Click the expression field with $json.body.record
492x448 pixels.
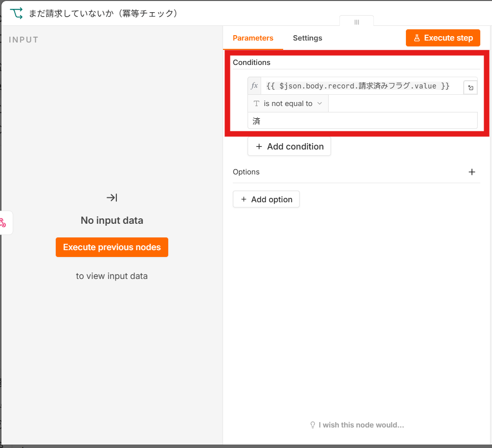[x=362, y=85]
